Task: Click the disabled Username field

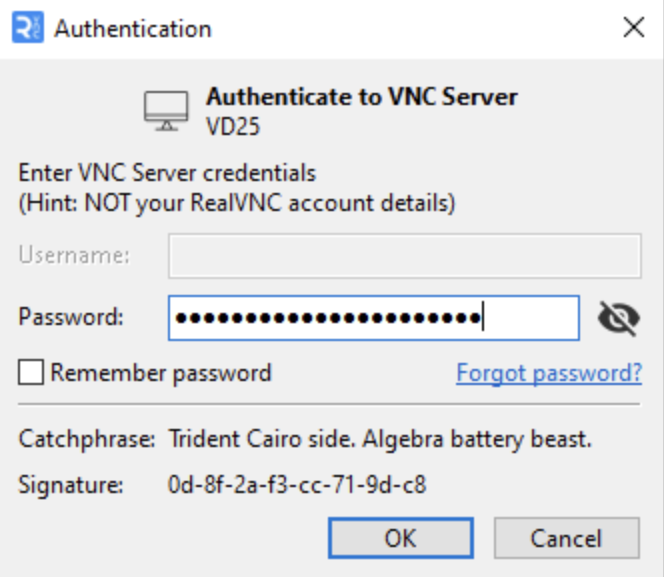Action: pyautogui.click(x=405, y=256)
